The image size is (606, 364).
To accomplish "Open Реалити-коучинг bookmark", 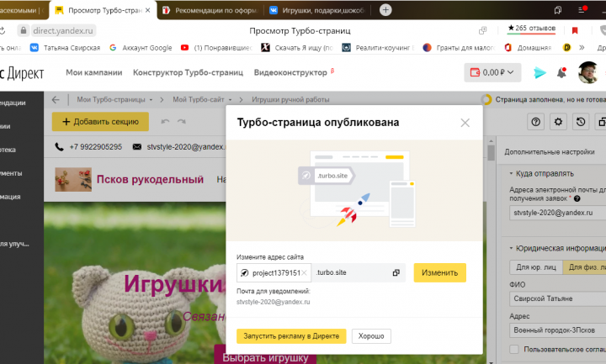I will pyautogui.click(x=378, y=48).
